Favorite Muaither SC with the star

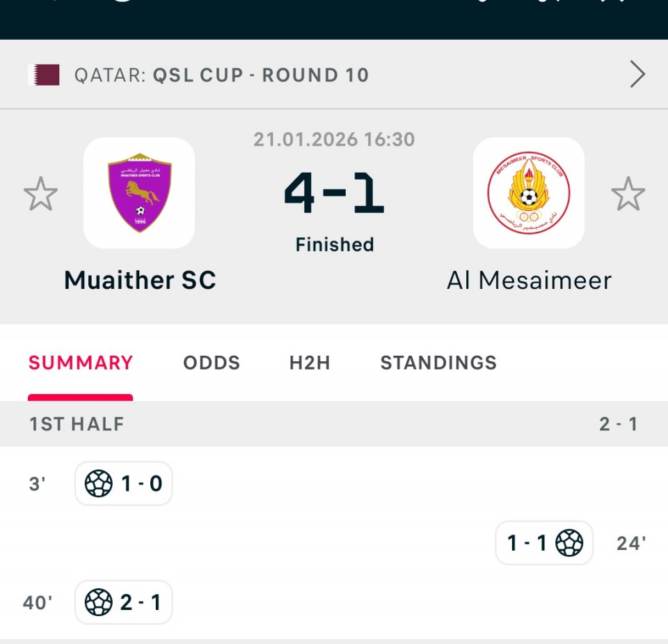click(x=40, y=194)
